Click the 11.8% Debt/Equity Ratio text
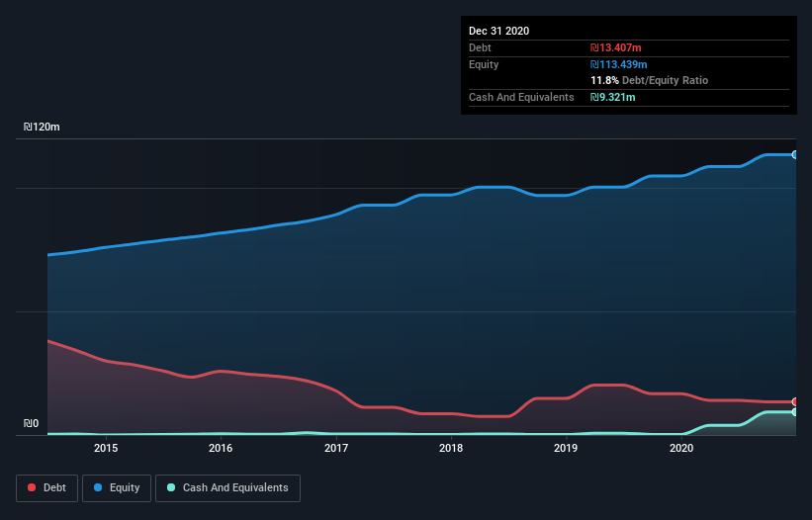Viewport: 812px width, 520px height. pos(650,80)
